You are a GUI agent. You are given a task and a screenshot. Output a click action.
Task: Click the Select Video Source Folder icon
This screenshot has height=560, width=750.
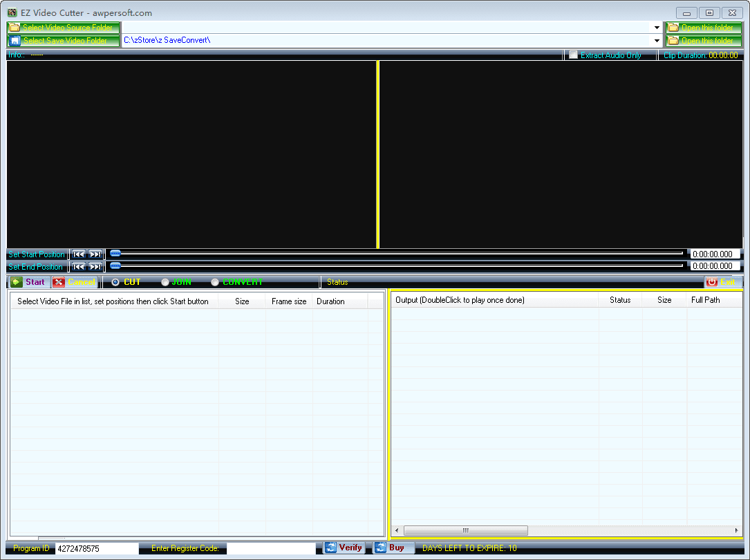point(14,27)
